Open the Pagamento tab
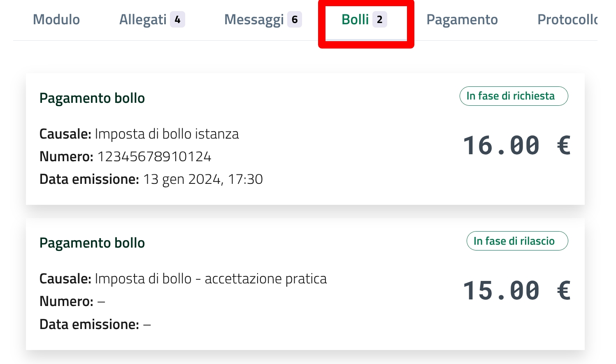 click(x=462, y=19)
